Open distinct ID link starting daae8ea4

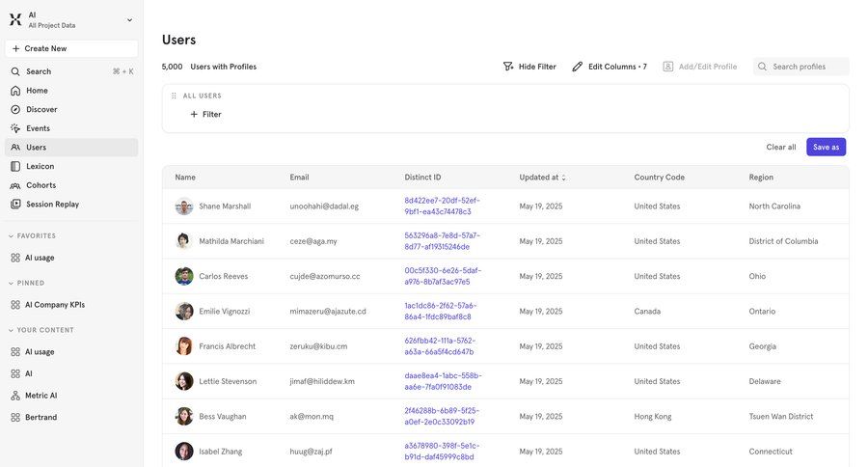443,381
